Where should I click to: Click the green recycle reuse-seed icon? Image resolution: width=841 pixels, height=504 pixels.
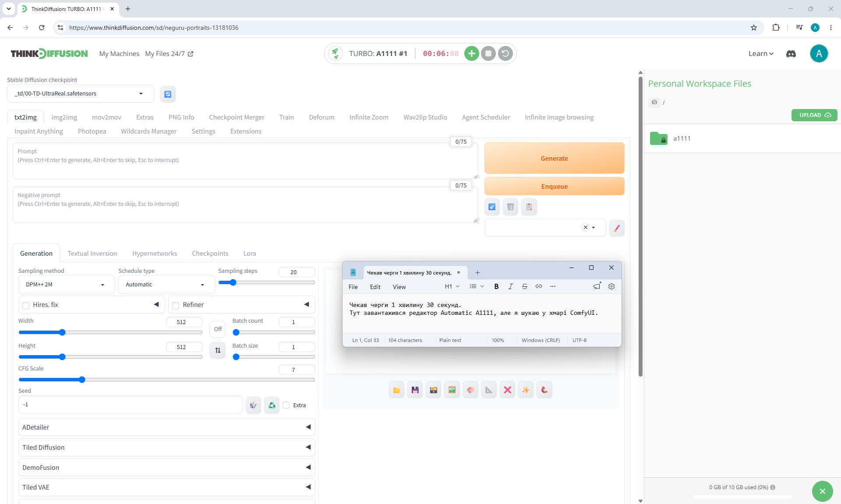(272, 405)
